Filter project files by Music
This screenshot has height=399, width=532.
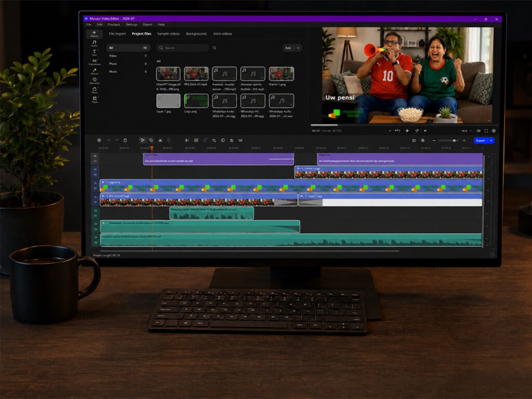point(128,72)
